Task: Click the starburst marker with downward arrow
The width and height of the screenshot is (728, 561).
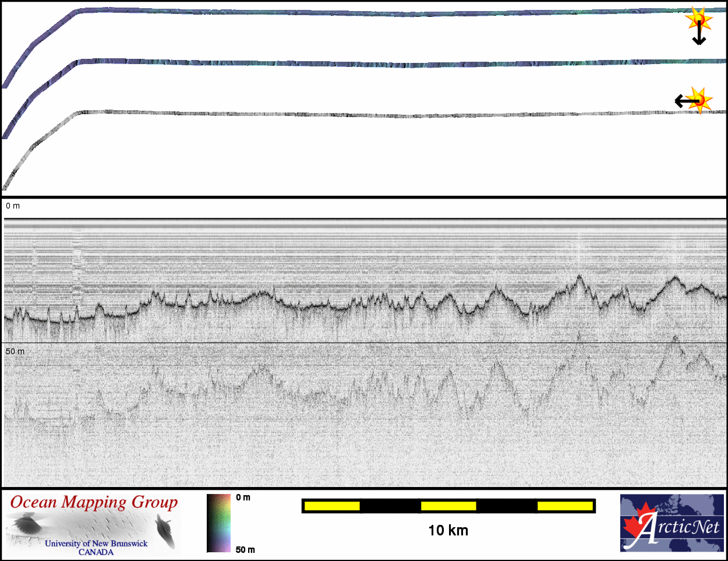Action: pyautogui.click(x=698, y=20)
